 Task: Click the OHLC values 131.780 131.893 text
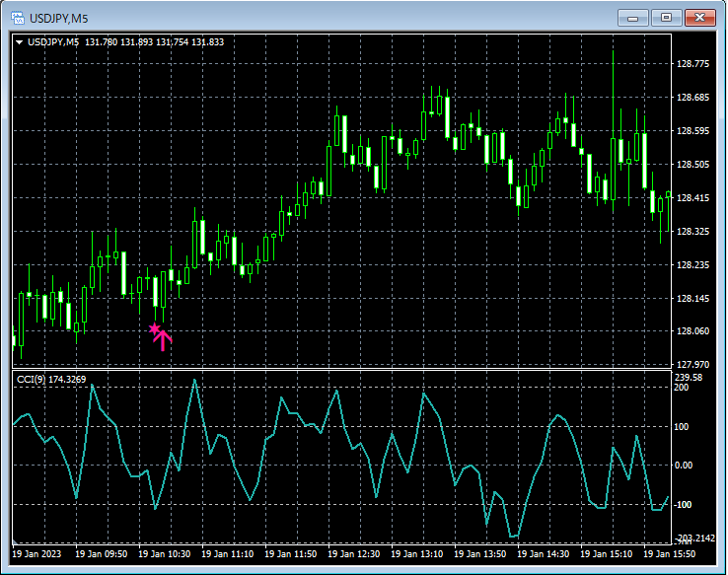pos(118,42)
